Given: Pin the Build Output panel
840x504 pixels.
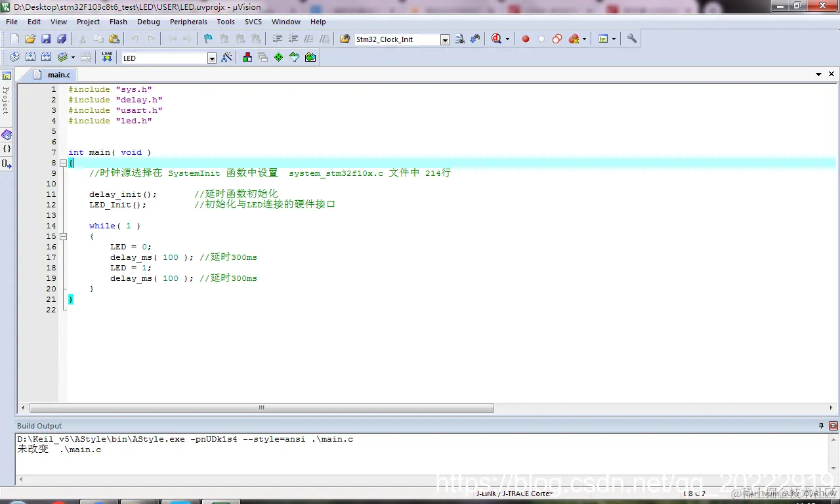Looking at the screenshot, I should point(821,426).
